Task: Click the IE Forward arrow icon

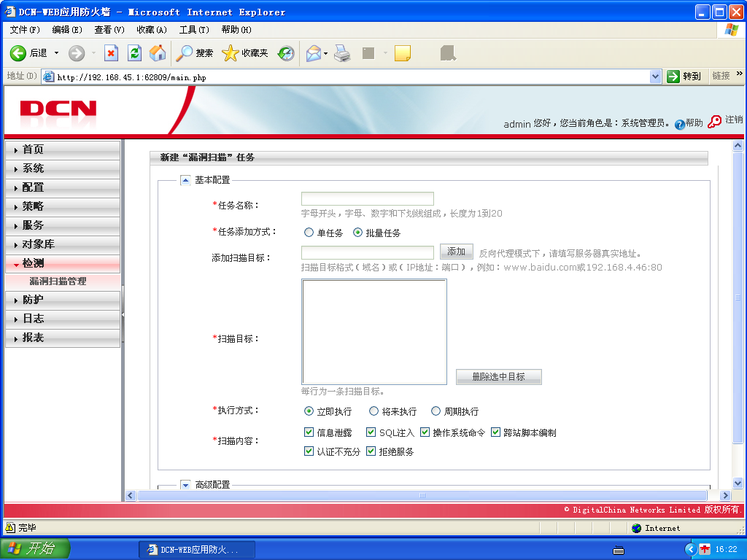Action: coord(76,53)
